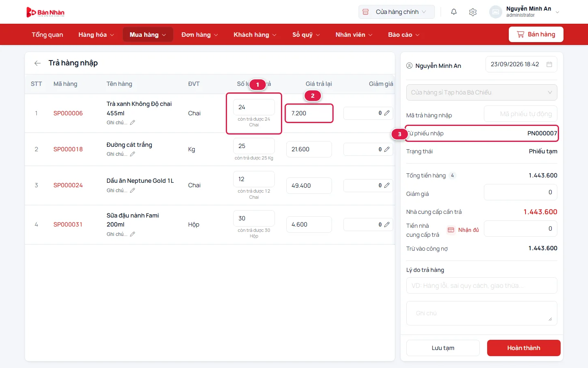Click the quantity field showing 30

pyautogui.click(x=254, y=218)
